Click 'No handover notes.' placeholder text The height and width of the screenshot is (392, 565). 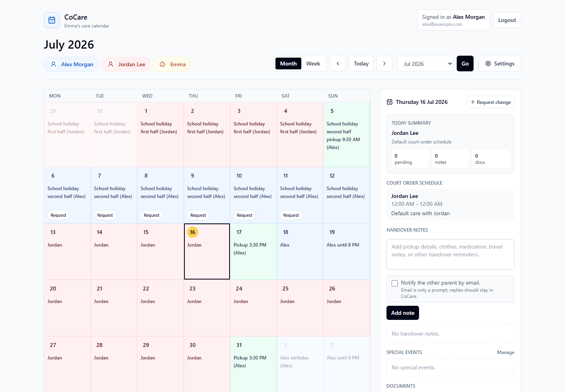pos(416,334)
